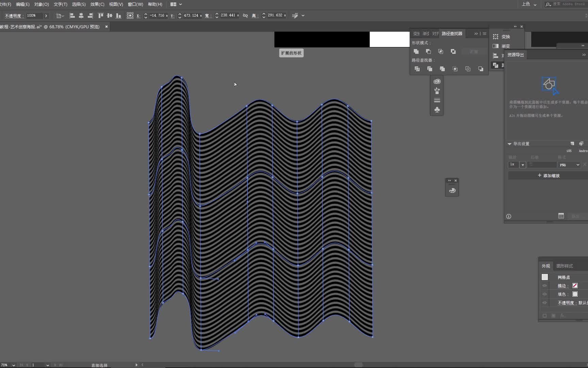This screenshot has width=588, height=368.
Task: Select the 资源导出 panel tab
Action: tap(516, 55)
